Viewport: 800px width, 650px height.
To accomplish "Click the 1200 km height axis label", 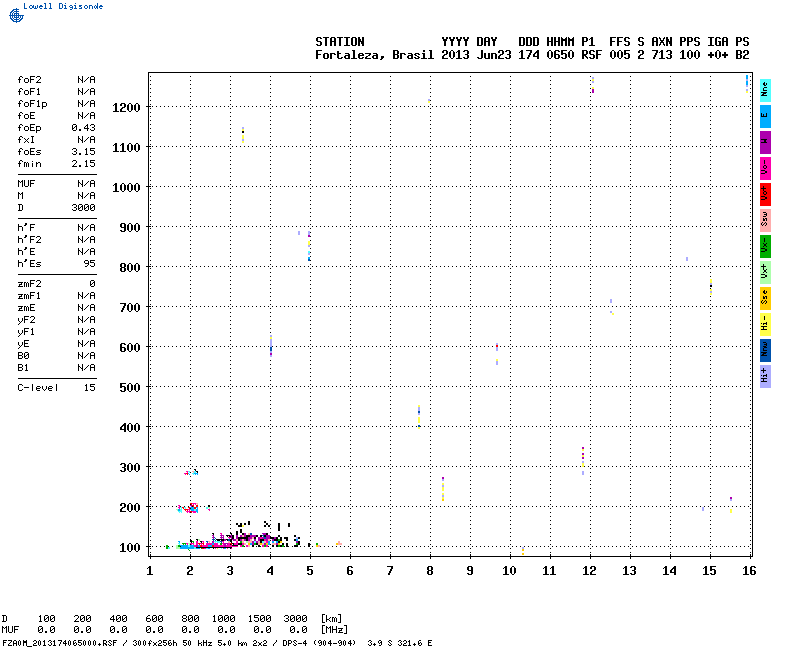I will click(x=126, y=108).
